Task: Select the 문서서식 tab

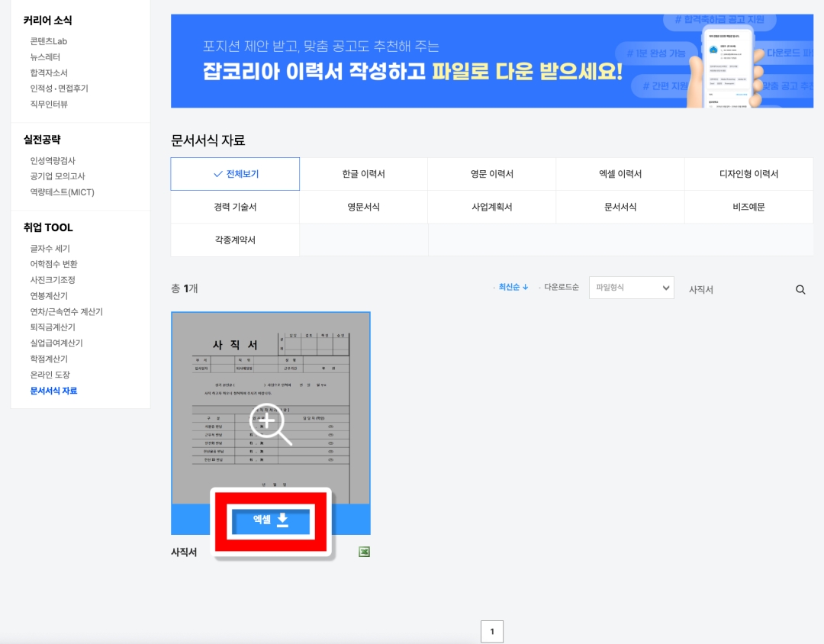Action: pyautogui.click(x=620, y=207)
